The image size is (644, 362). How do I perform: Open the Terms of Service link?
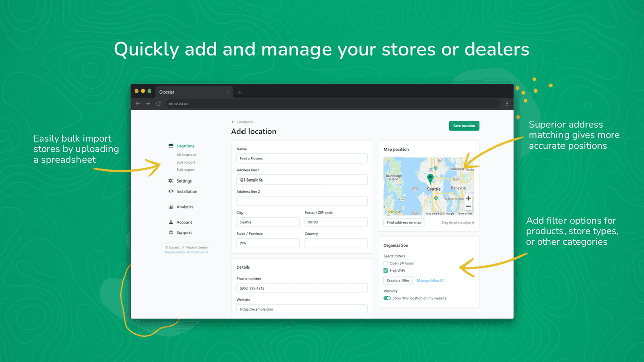click(x=197, y=252)
